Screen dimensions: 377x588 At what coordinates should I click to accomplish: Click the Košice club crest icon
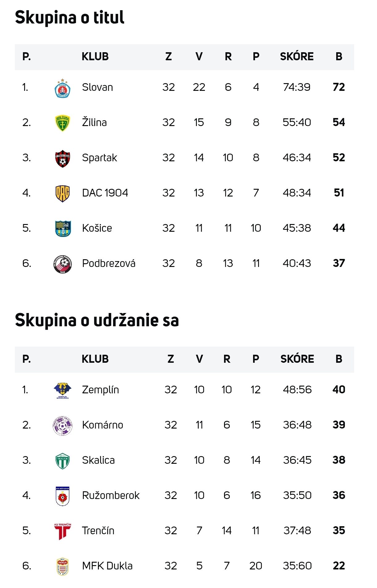click(63, 229)
